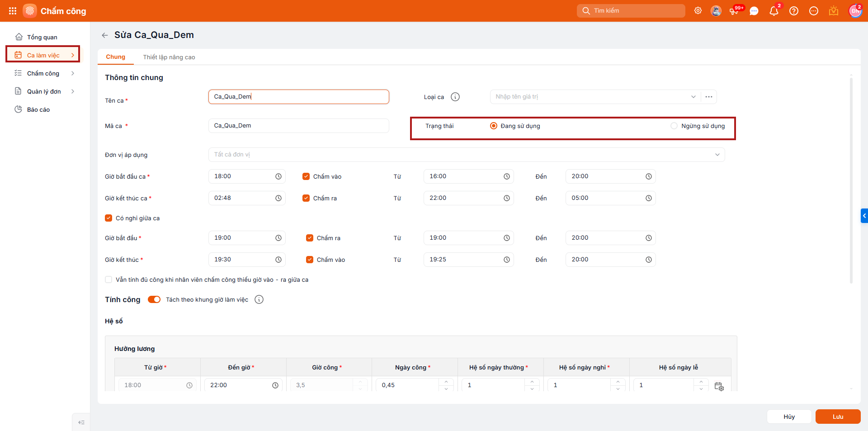Click the Hủy button
The width and height of the screenshot is (868, 431).
click(x=789, y=417)
